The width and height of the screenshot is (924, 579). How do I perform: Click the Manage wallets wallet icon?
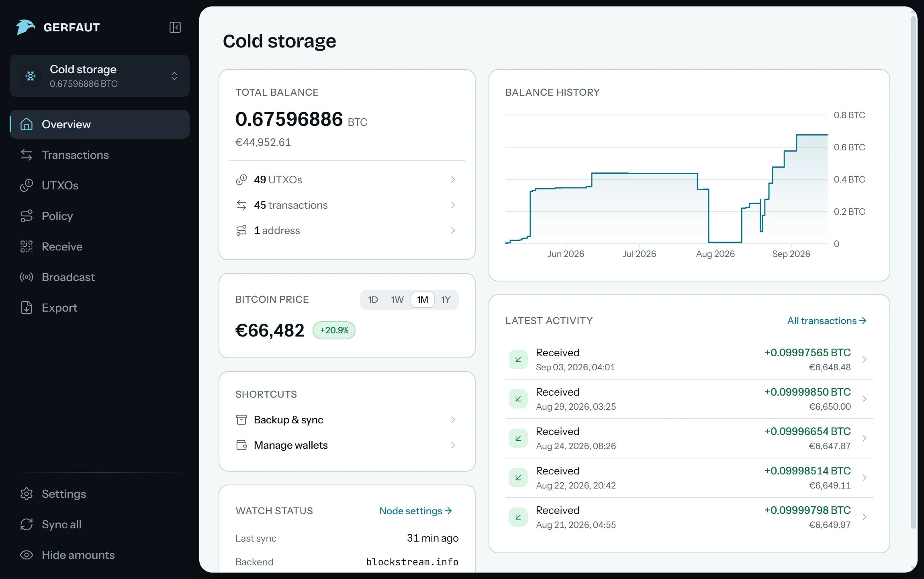pos(241,445)
